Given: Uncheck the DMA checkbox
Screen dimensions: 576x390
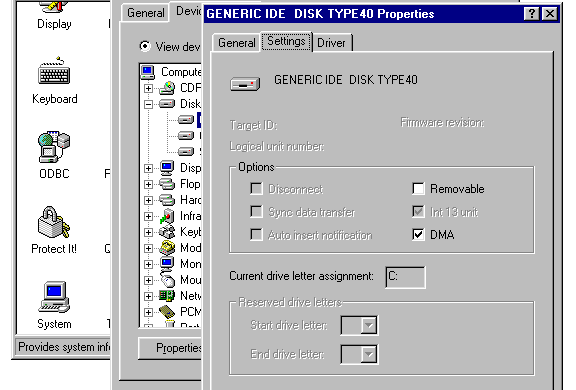Looking at the screenshot, I should 418,234.
